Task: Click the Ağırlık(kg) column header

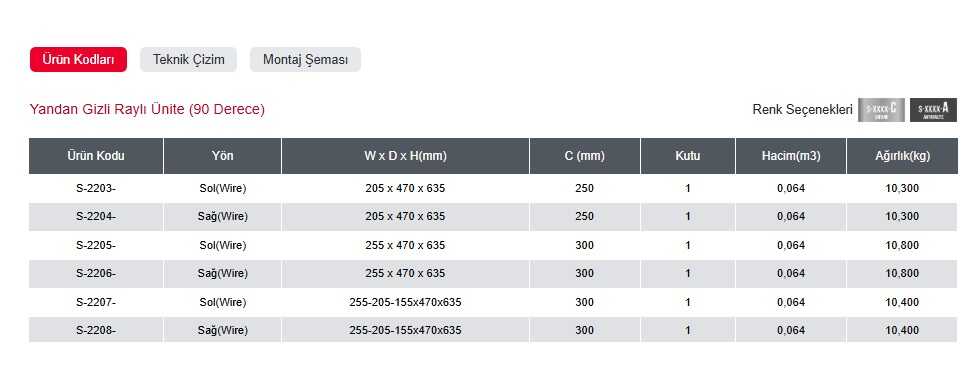Action: tap(902, 156)
